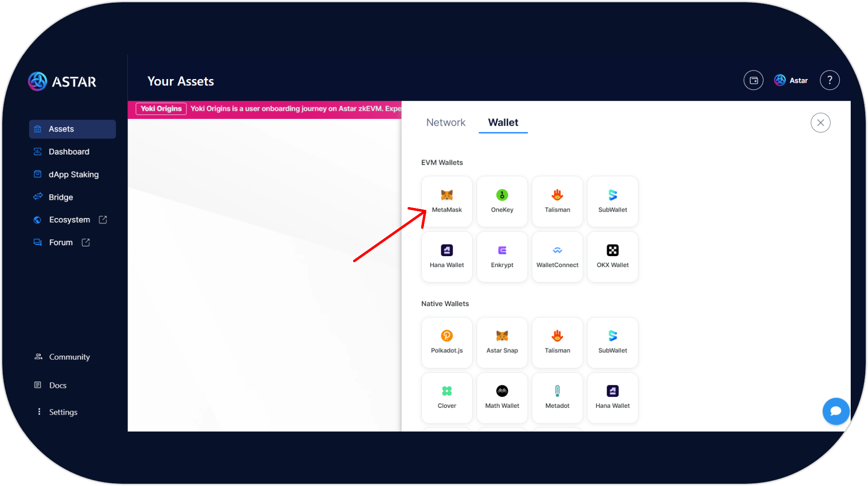Select OKX Wallet option

(x=612, y=257)
